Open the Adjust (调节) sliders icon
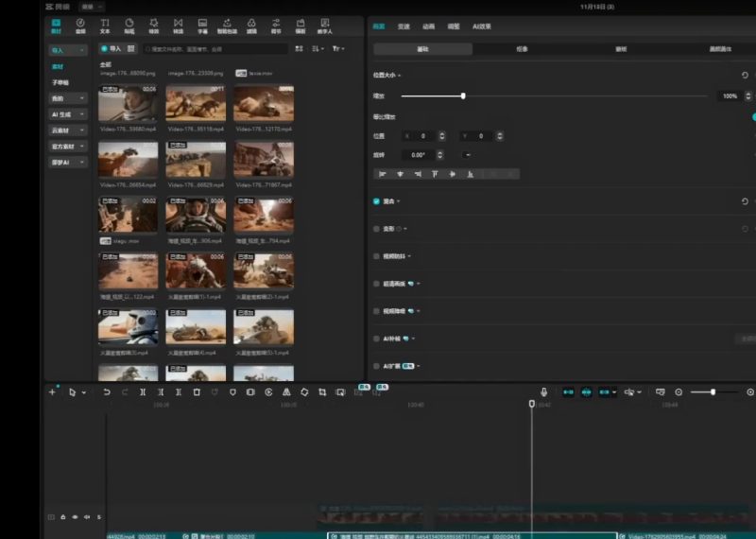The width and height of the screenshot is (756, 539). pyautogui.click(x=276, y=26)
